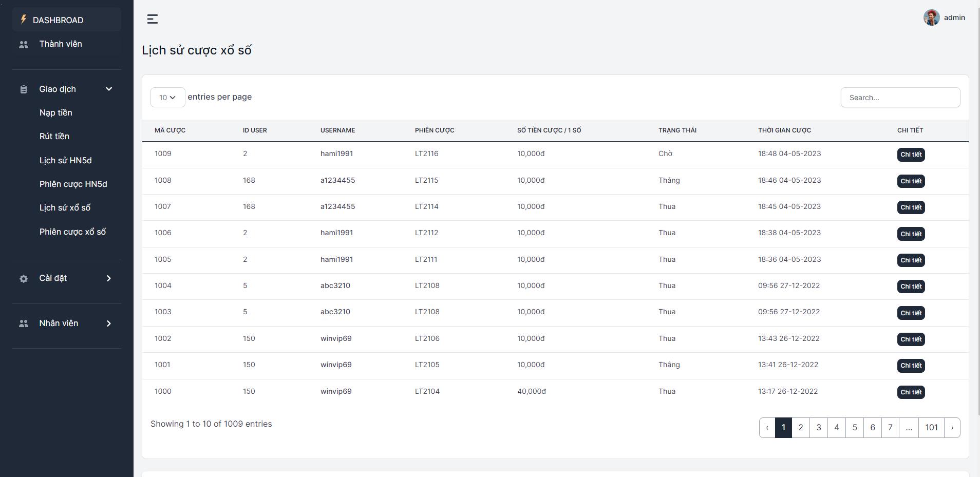Focus the Search input field

coord(900,98)
